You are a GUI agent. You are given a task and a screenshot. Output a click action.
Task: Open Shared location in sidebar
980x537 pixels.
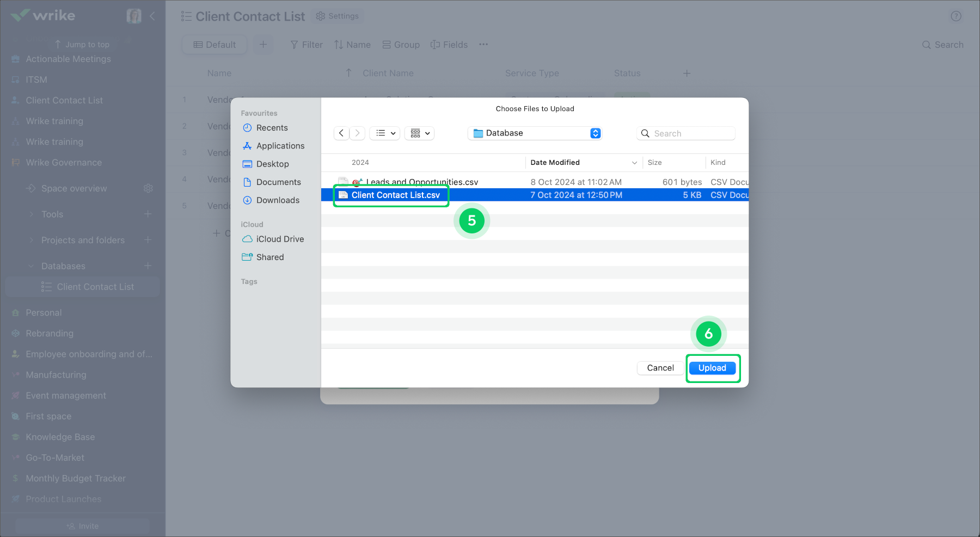coord(270,257)
